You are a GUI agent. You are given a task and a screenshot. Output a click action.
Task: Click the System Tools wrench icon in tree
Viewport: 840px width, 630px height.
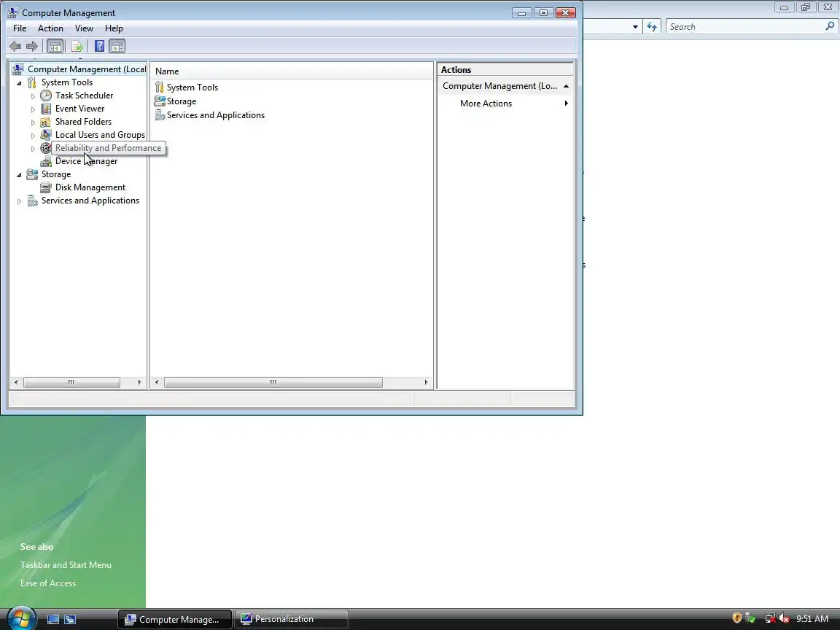tap(32, 82)
